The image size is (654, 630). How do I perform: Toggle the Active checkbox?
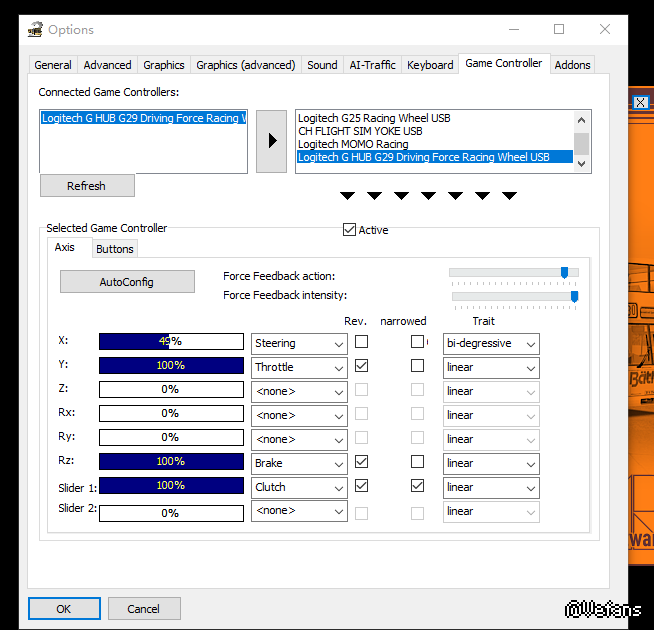pos(349,230)
